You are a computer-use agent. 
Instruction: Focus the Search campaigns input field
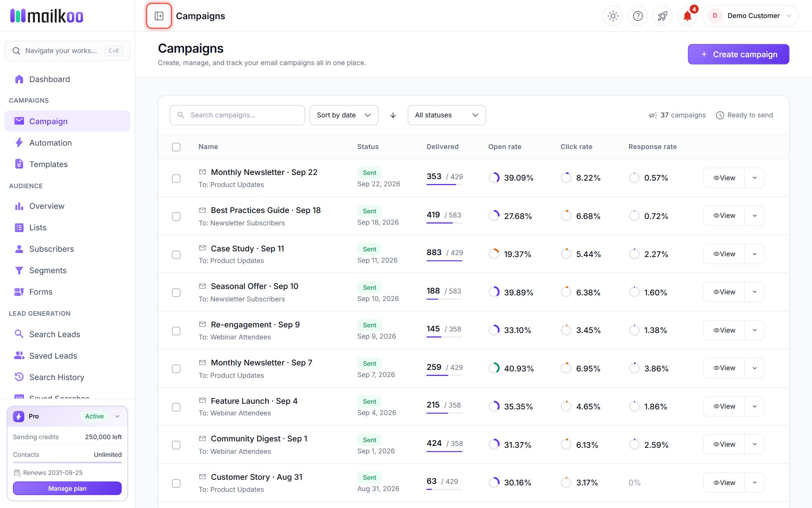(237, 115)
